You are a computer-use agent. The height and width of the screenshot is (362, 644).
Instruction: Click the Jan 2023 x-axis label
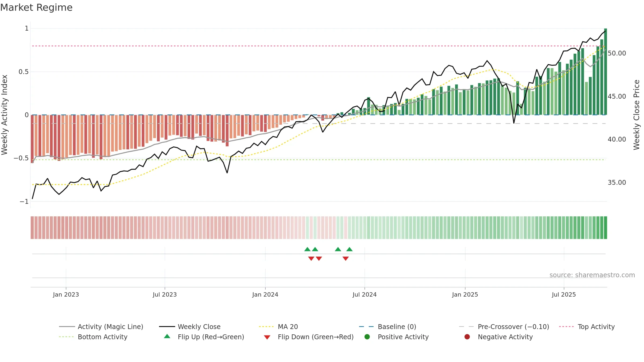click(66, 295)
